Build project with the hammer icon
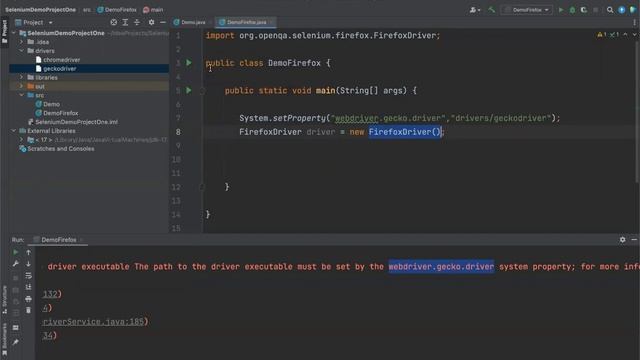The height and width of the screenshot is (360, 640). [x=491, y=10]
